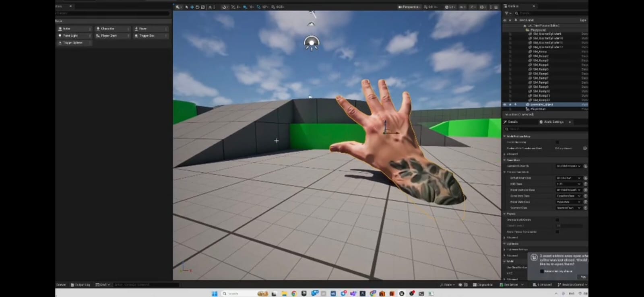
Task: Toggle the Enable Streaming checkbox
Action: click(x=557, y=142)
